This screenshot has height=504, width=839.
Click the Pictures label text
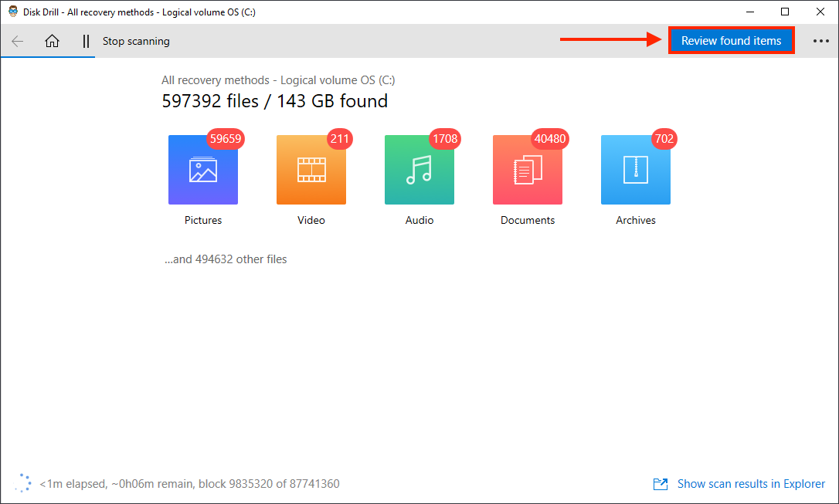point(203,220)
